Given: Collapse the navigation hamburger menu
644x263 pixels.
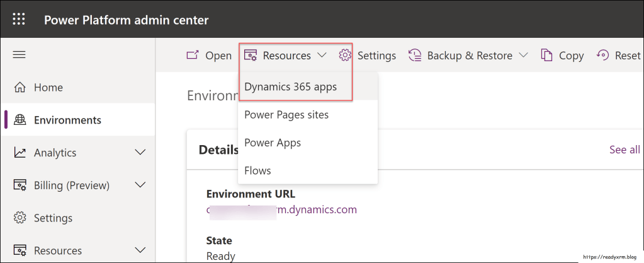Looking at the screenshot, I should pos(20,55).
